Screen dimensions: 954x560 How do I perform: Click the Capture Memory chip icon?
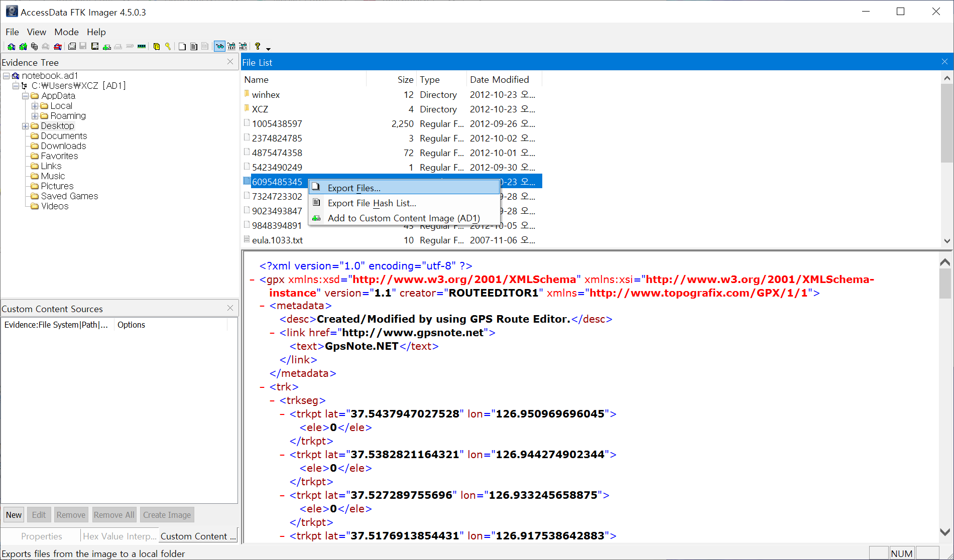pyautogui.click(x=142, y=47)
